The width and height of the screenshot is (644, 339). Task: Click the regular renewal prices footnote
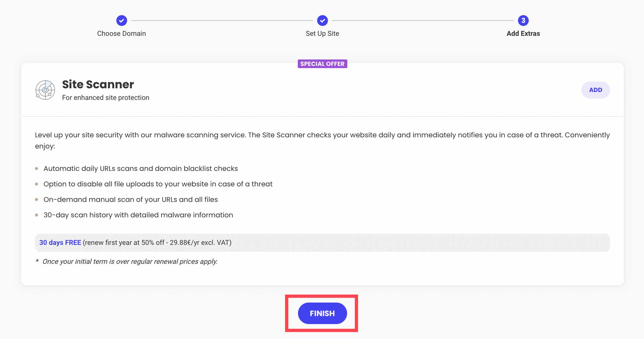tap(130, 261)
